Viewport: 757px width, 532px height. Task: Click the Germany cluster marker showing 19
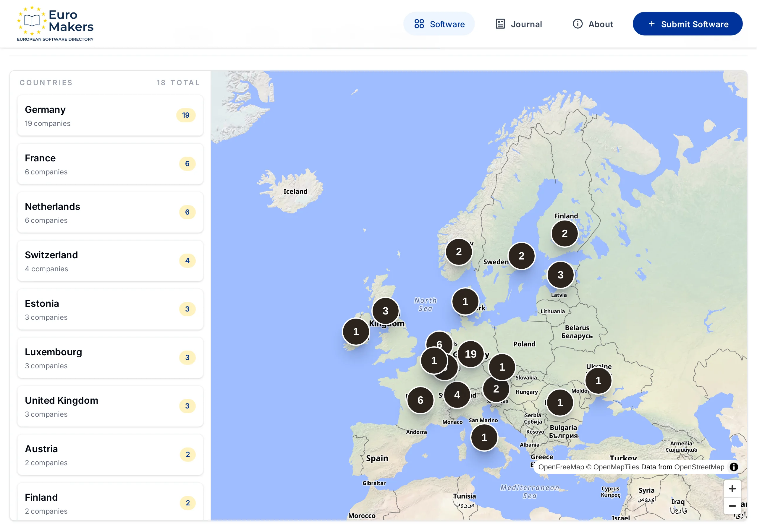click(470, 354)
